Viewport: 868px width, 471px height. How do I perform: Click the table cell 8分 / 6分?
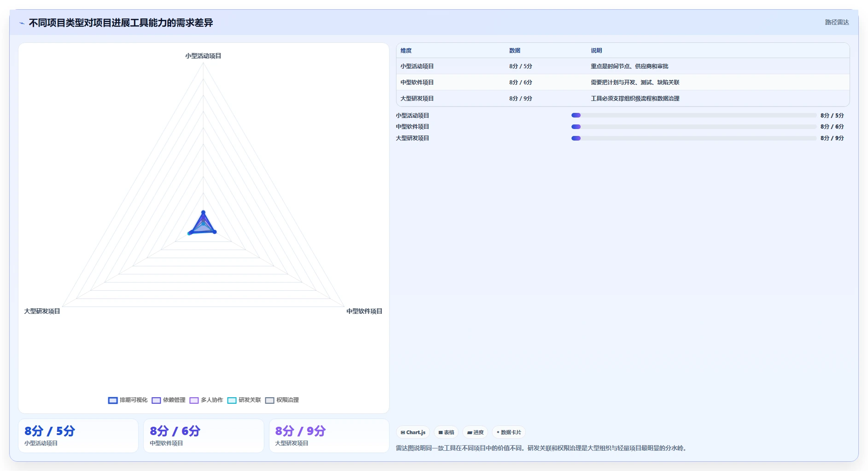point(521,82)
